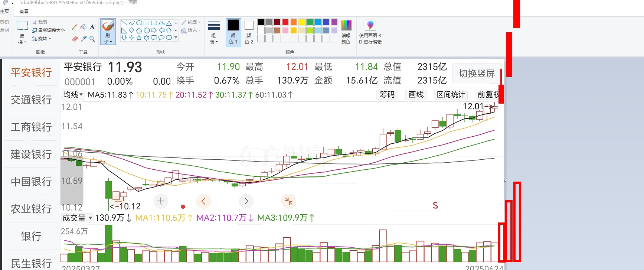Select Color 2 (颜色 2) box

pyautogui.click(x=249, y=32)
